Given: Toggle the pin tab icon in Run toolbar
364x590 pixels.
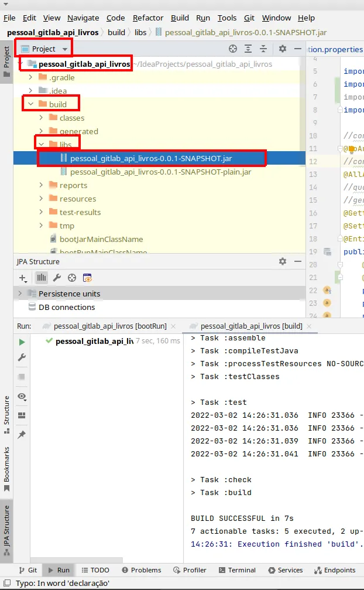Looking at the screenshot, I should pos(22,435).
